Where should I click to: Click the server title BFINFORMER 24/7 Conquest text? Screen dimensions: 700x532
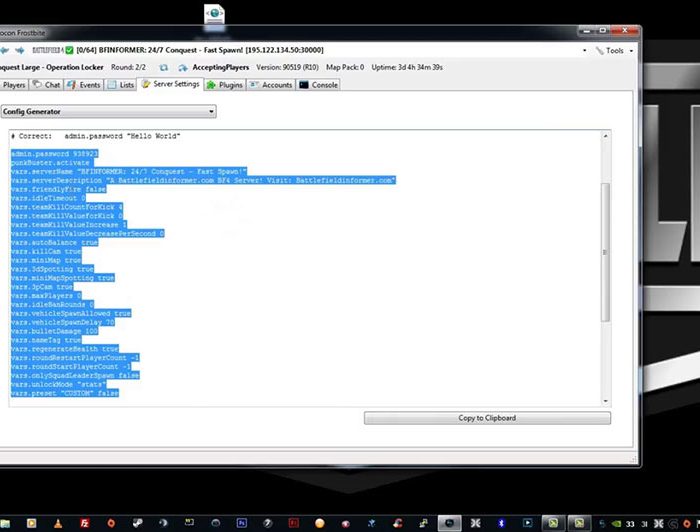(200, 50)
